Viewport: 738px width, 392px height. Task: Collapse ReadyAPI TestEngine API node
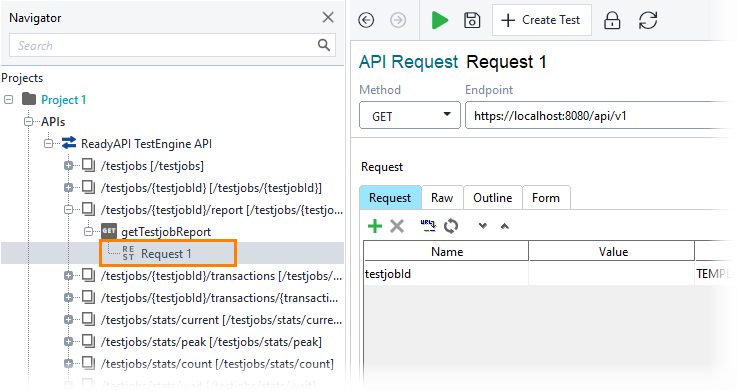coord(48,144)
